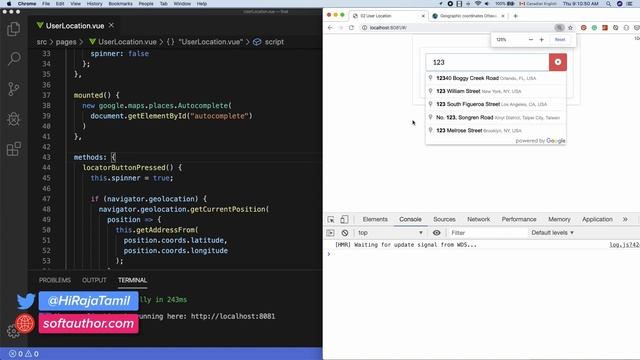The width and height of the screenshot is (640, 360).
Task: Toggle the DevTools device toolbar
Action: click(x=344, y=220)
